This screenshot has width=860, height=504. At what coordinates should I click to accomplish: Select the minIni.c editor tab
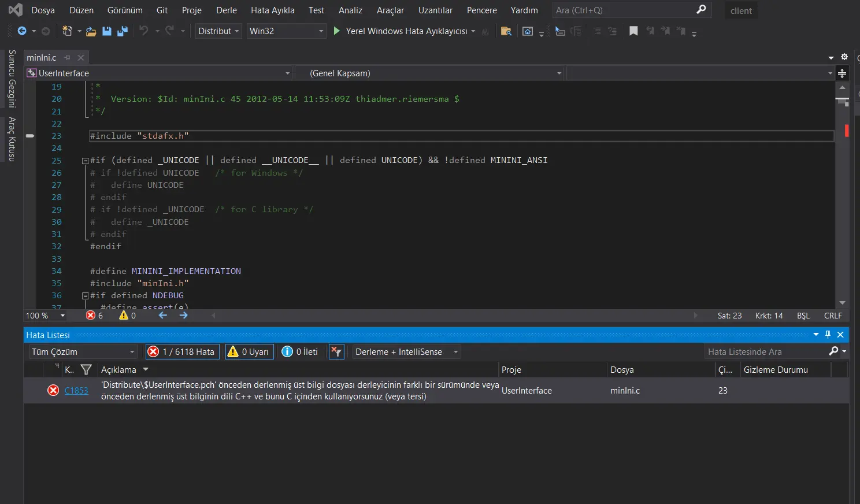(42, 58)
